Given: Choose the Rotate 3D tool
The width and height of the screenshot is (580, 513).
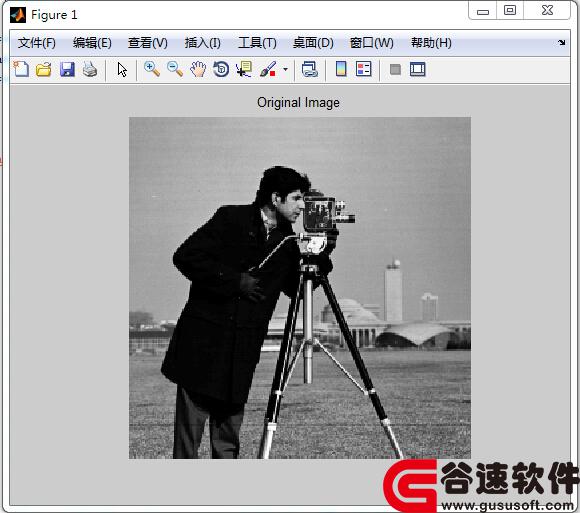Looking at the screenshot, I should coord(221,69).
